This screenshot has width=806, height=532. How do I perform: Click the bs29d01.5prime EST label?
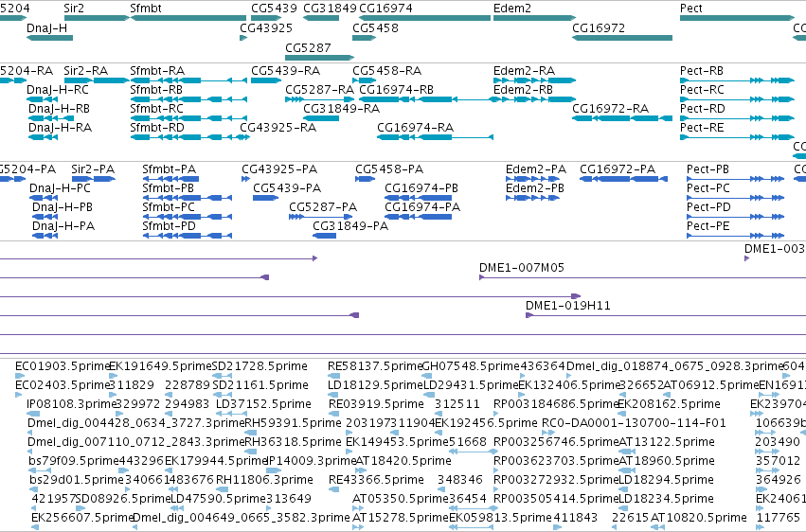77,480
